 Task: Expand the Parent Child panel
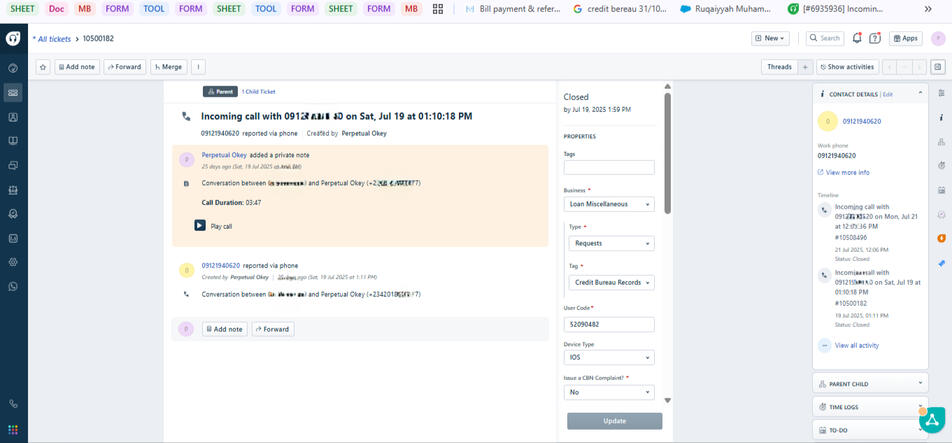(x=872, y=383)
